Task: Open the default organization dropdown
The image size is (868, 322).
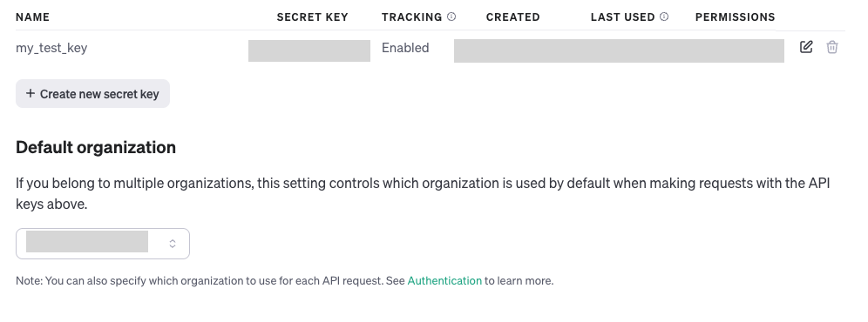Action: (x=103, y=244)
